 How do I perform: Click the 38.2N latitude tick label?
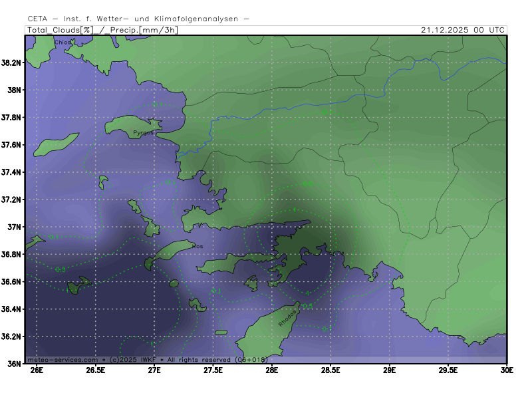point(13,63)
